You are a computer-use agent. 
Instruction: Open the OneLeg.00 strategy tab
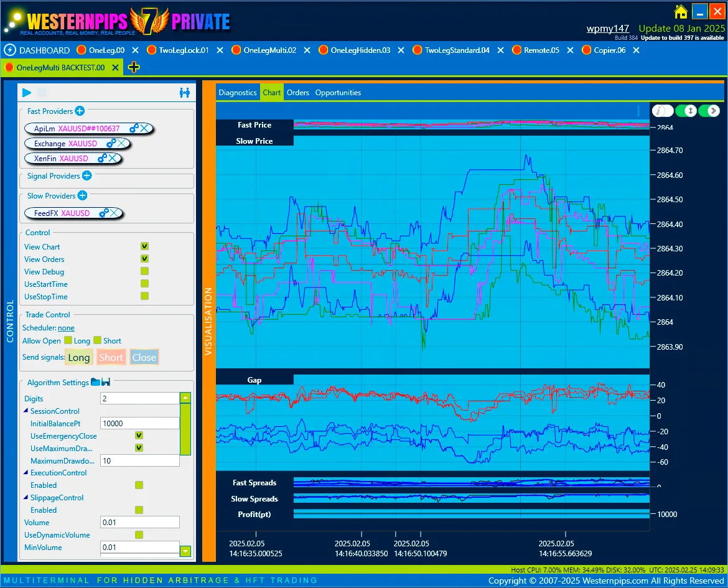tap(106, 50)
